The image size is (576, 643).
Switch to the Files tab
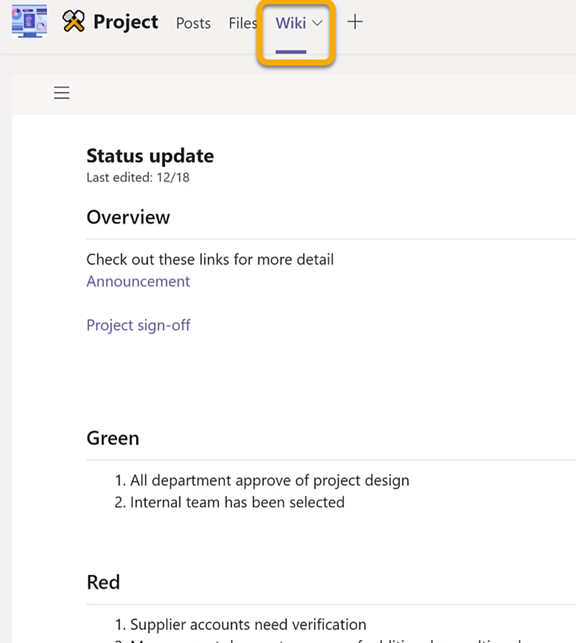tap(243, 23)
